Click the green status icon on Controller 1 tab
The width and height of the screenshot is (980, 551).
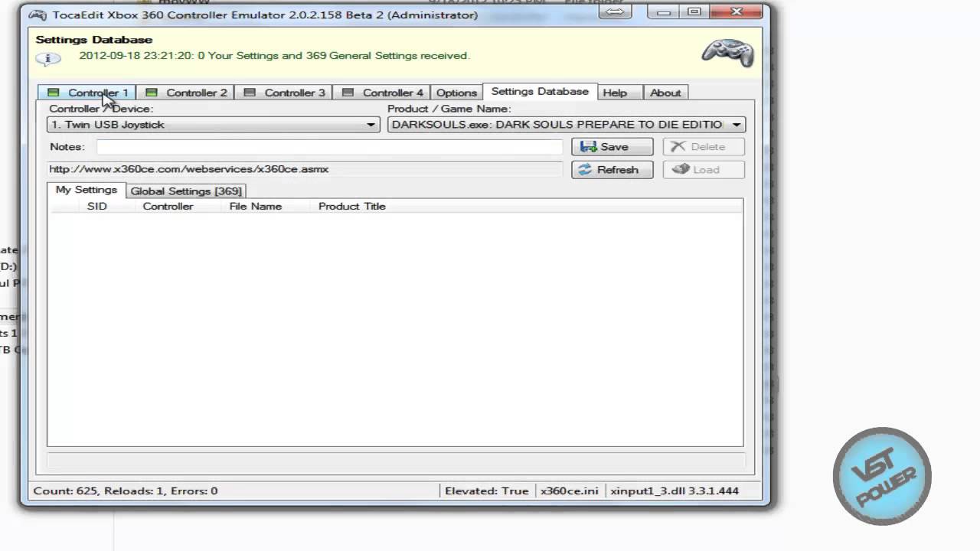[53, 93]
